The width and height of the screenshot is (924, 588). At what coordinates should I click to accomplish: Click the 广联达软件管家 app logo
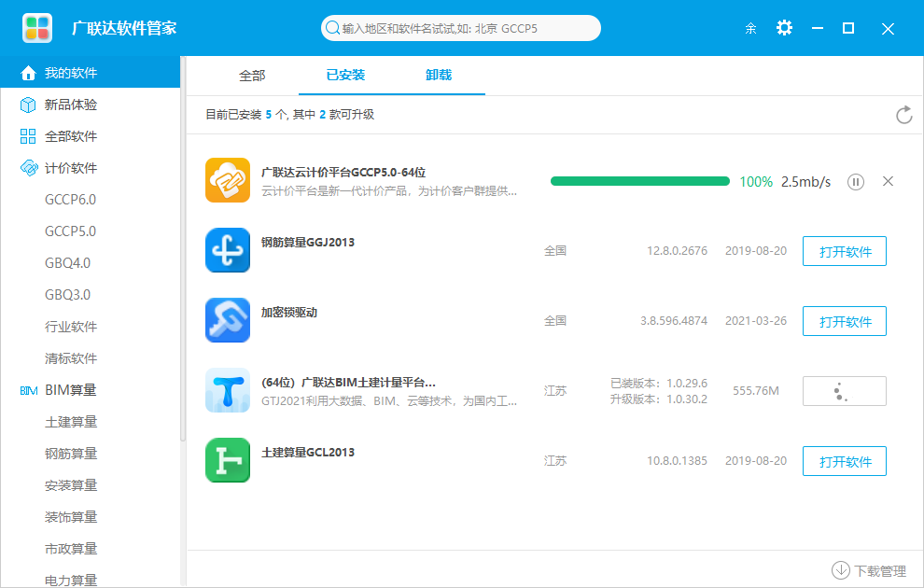tap(37, 28)
